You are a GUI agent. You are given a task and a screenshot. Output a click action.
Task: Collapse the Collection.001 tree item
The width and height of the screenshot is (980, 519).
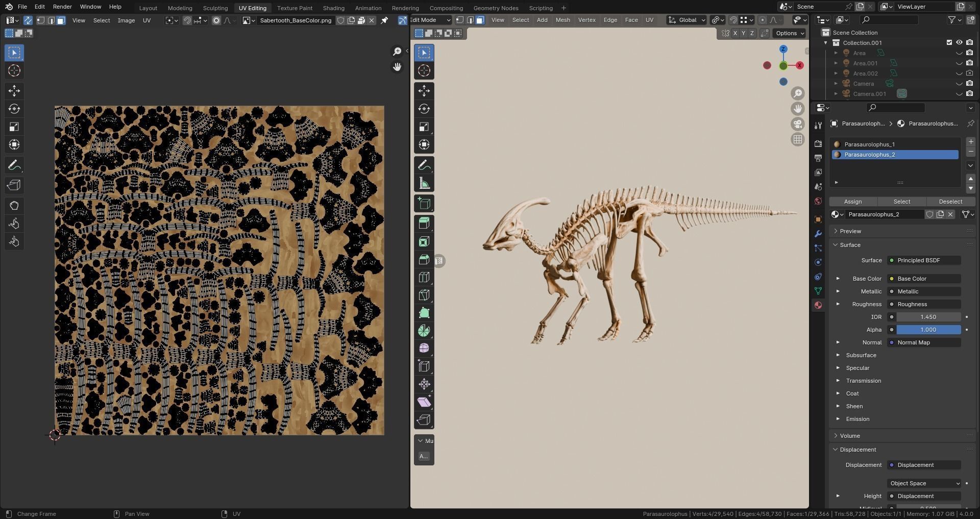(x=826, y=43)
